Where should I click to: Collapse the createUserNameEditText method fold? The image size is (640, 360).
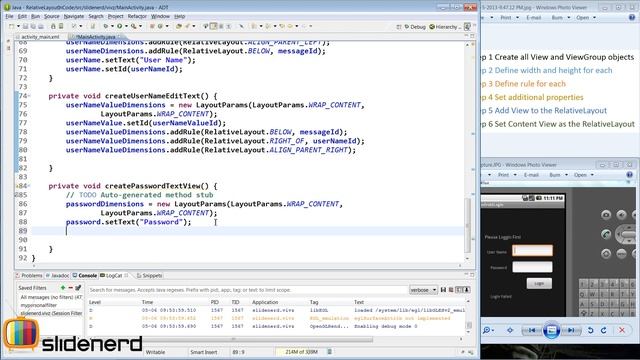click(29, 96)
